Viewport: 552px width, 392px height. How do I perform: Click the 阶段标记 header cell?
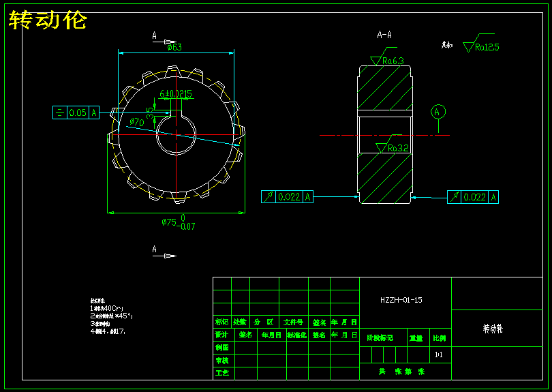383,337
